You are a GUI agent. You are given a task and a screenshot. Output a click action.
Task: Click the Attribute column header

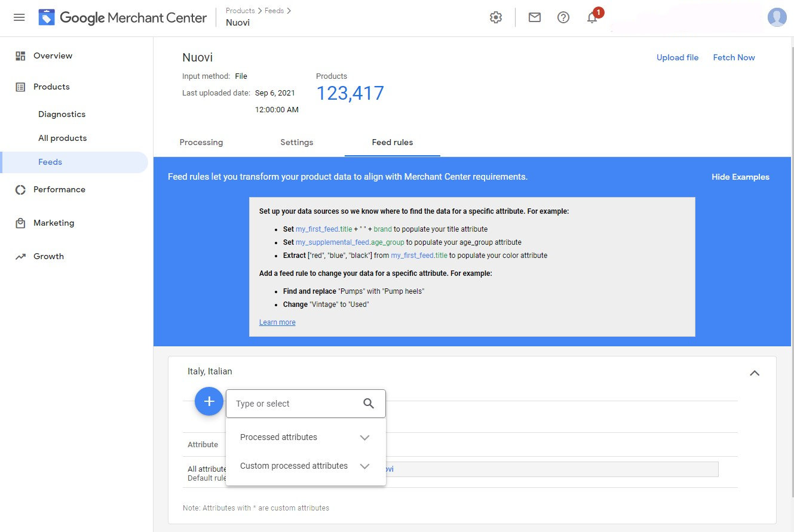[x=203, y=445]
